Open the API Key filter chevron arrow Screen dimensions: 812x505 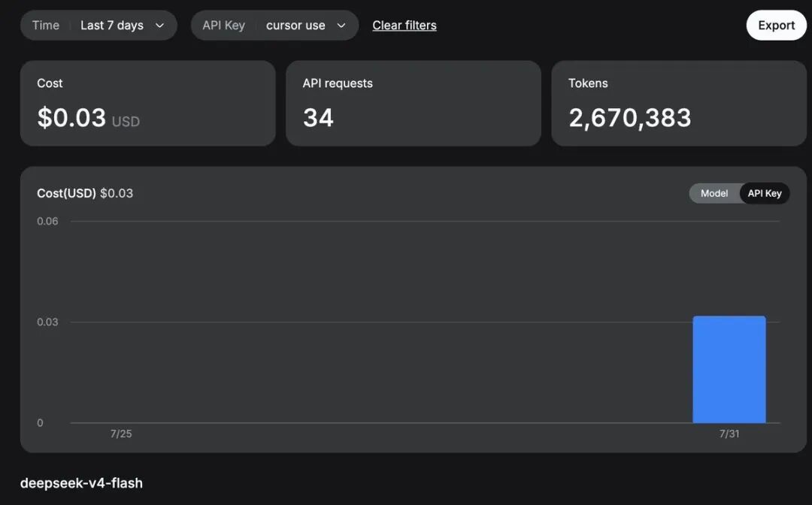point(341,26)
